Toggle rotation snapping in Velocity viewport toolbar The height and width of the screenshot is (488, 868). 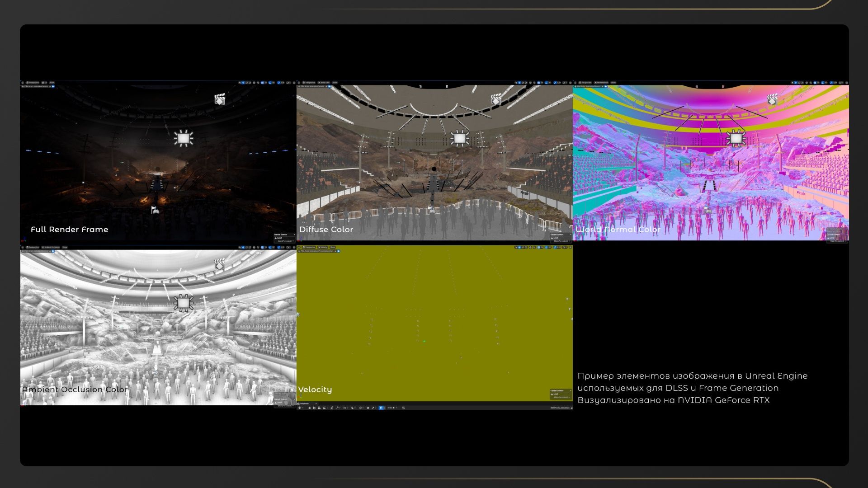(546, 247)
